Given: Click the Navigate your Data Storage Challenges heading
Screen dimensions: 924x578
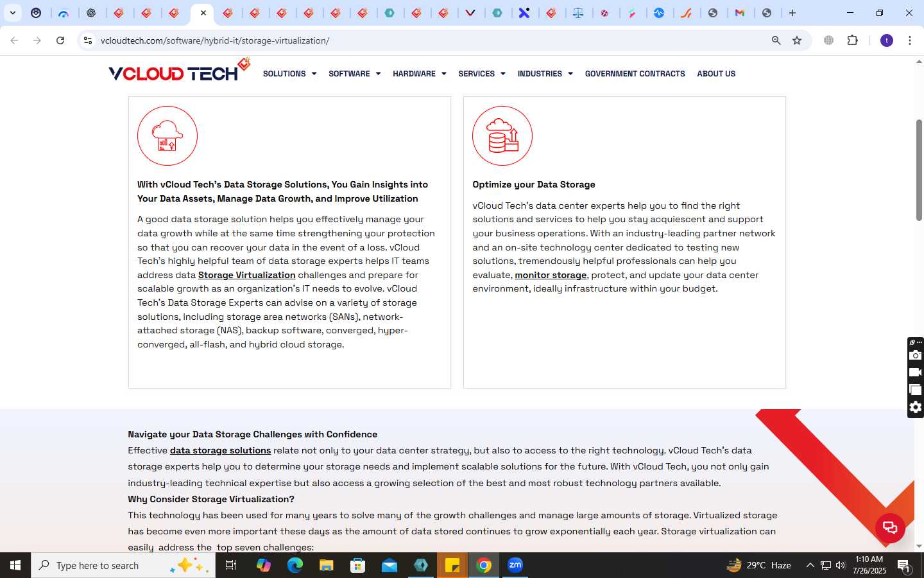Looking at the screenshot, I should click(253, 434).
